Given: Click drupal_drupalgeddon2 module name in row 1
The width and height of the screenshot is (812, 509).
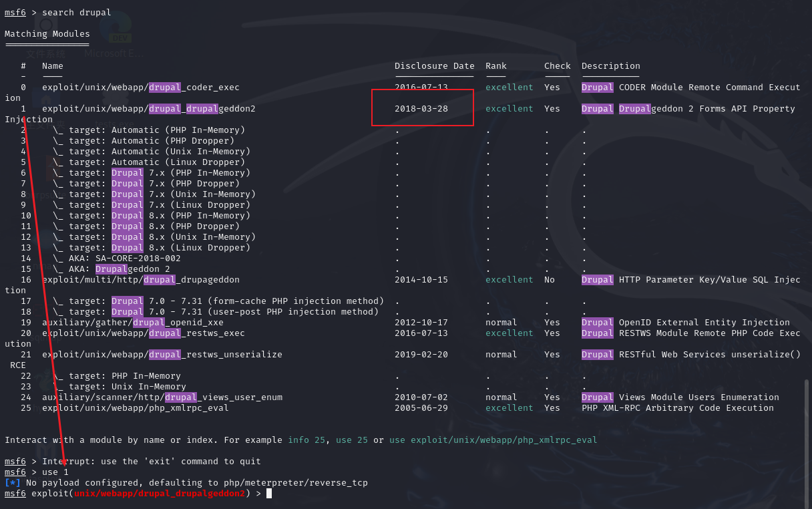Looking at the screenshot, I should tap(149, 109).
